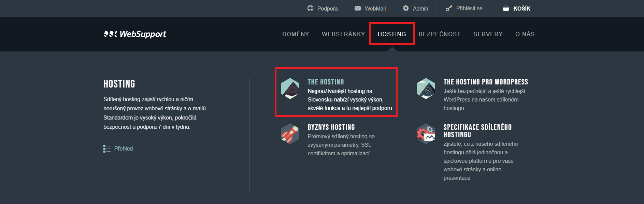Click the description starting "Nejpoužívanější hosting na"
The image size is (644, 204).
[x=350, y=99]
